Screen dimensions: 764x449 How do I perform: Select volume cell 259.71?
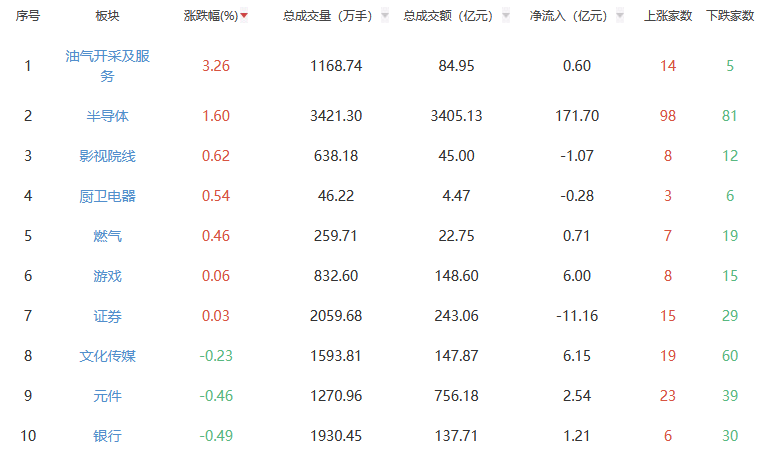tap(336, 236)
